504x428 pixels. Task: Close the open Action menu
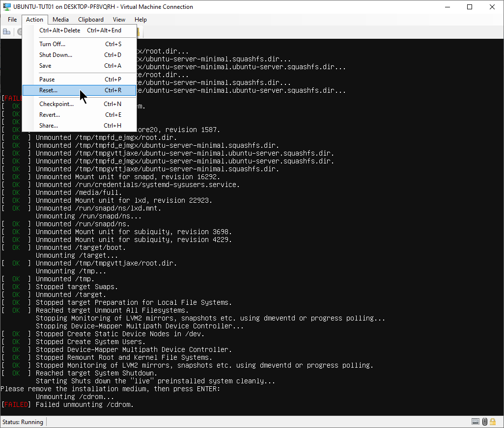(x=34, y=20)
